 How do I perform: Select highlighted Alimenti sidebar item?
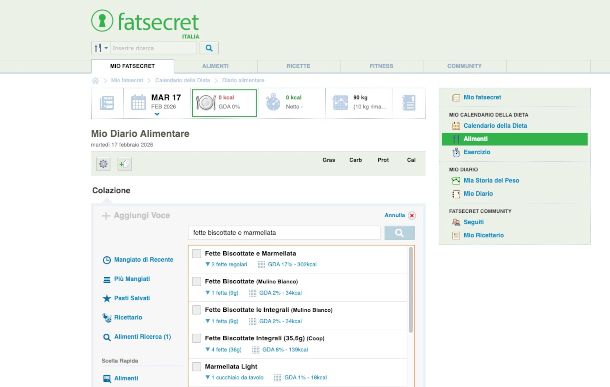(x=515, y=139)
